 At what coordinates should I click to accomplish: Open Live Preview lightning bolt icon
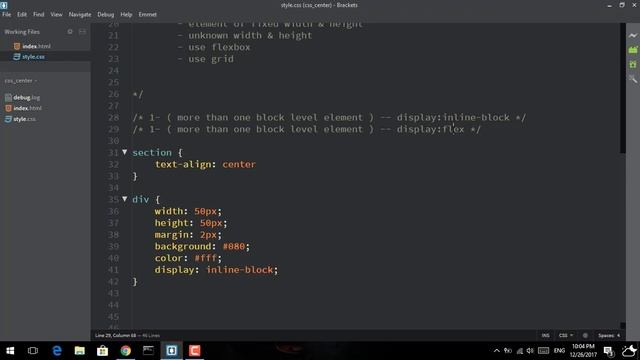pos(633,36)
